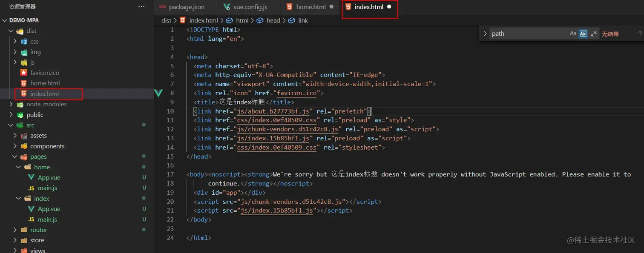This screenshot has width=644, height=253.
Task: Click line number 10 in gutter
Action: point(170,111)
